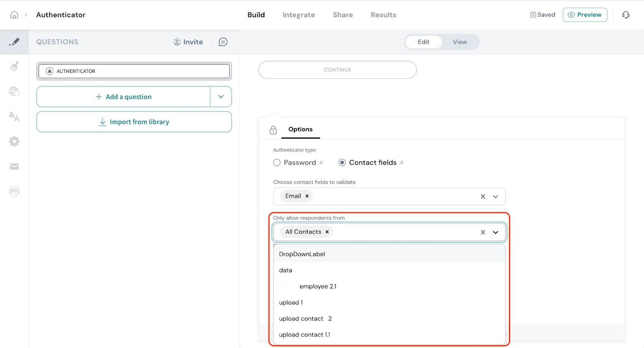Open the globe icon in left sidebar
This screenshot has width=644, height=348.
[14, 91]
